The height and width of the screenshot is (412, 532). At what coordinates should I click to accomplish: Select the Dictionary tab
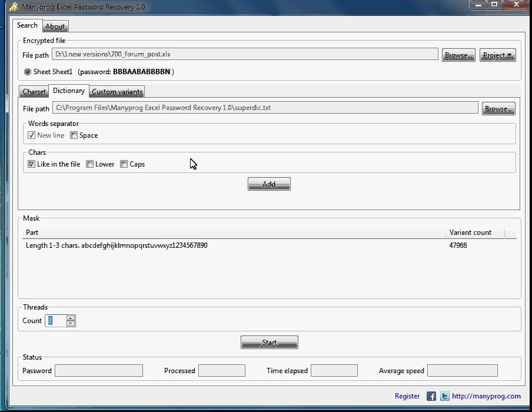click(x=69, y=91)
